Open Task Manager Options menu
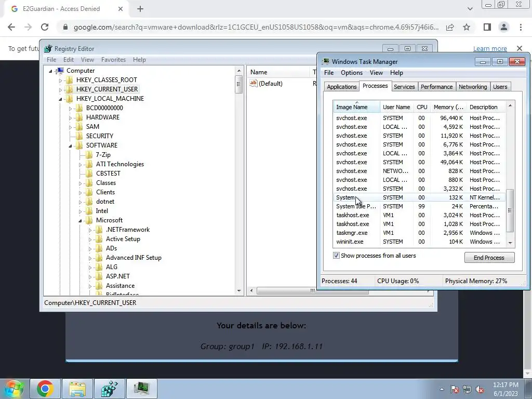This screenshot has width=532, height=399. (x=352, y=73)
